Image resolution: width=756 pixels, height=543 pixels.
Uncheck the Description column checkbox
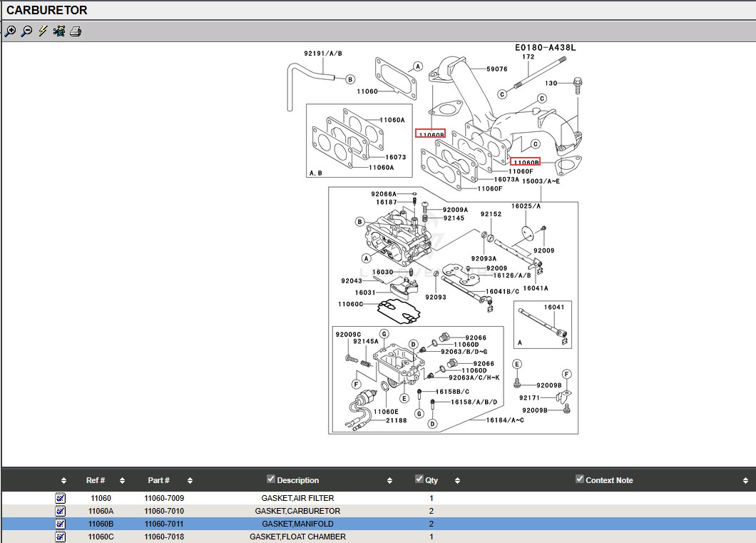click(271, 479)
